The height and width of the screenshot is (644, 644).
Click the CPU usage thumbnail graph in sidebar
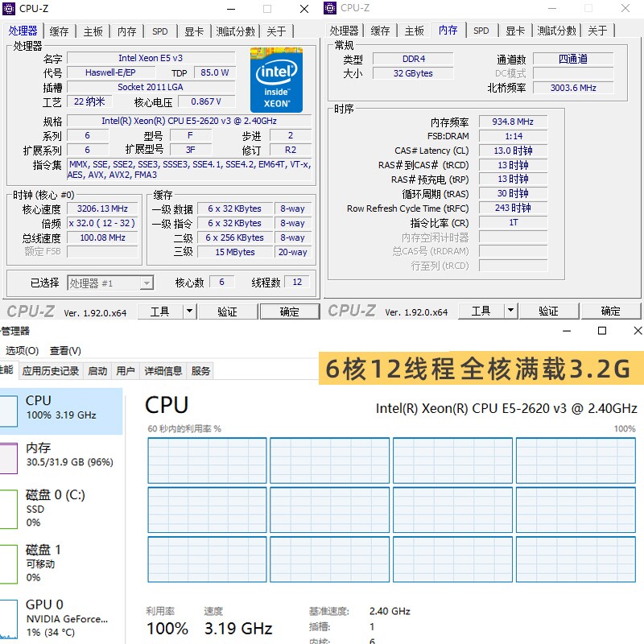tap(9, 411)
